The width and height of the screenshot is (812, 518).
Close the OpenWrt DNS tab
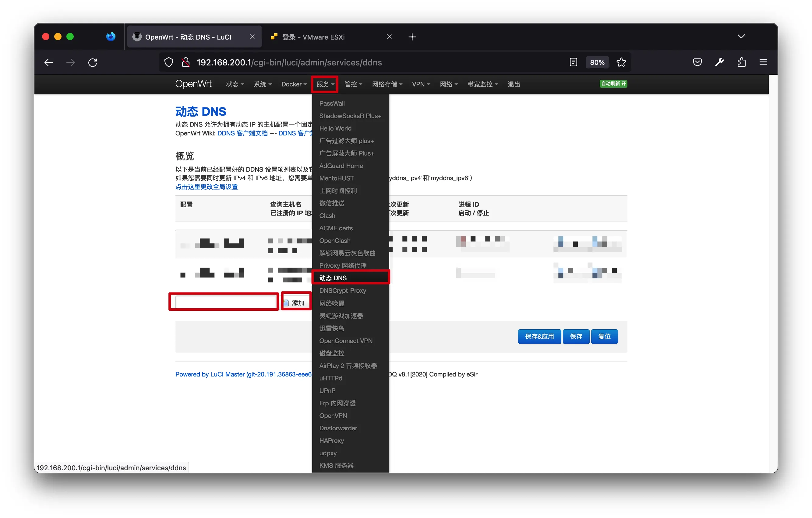pos(252,37)
